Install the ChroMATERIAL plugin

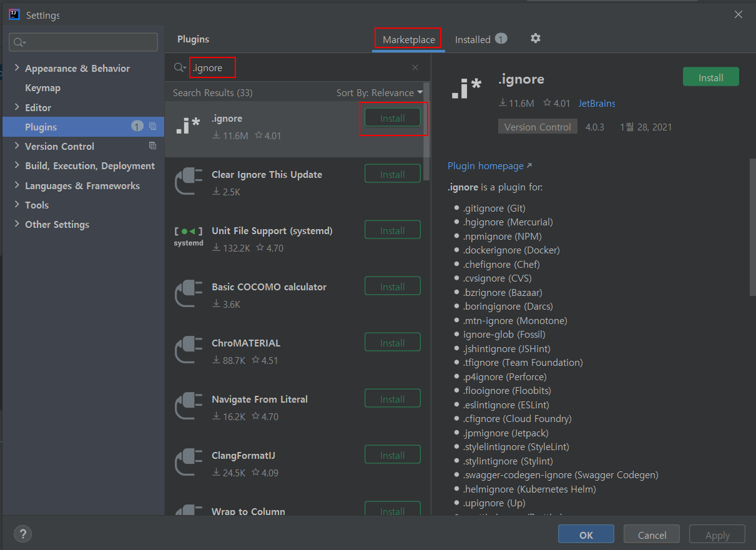coord(393,343)
